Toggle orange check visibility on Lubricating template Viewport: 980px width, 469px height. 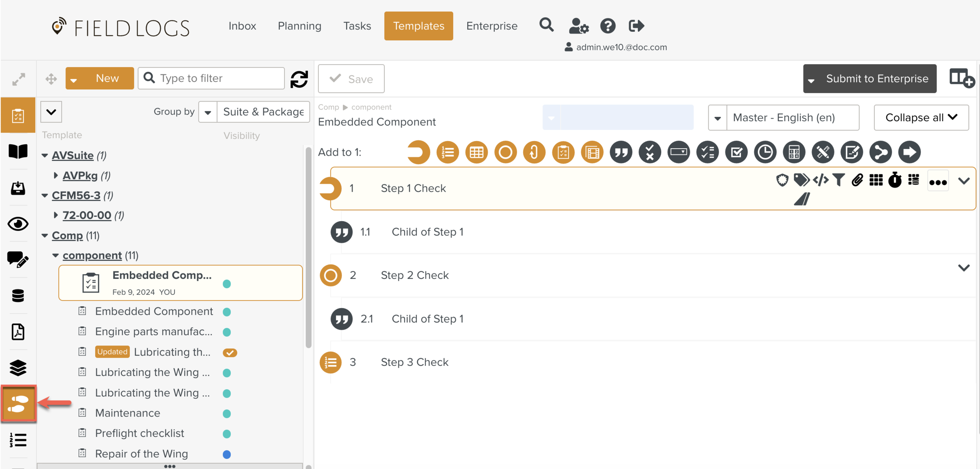[x=230, y=353]
